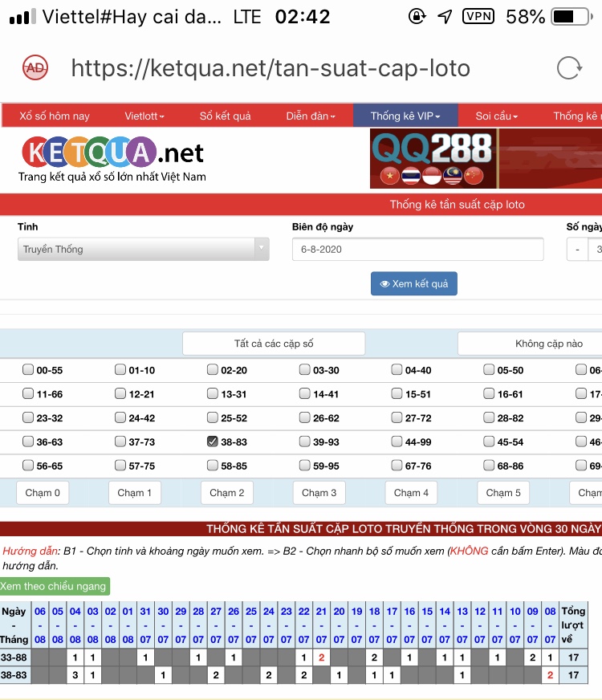Tick the 12-21 pair checkbox
This screenshot has width=602, height=700.
120,394
